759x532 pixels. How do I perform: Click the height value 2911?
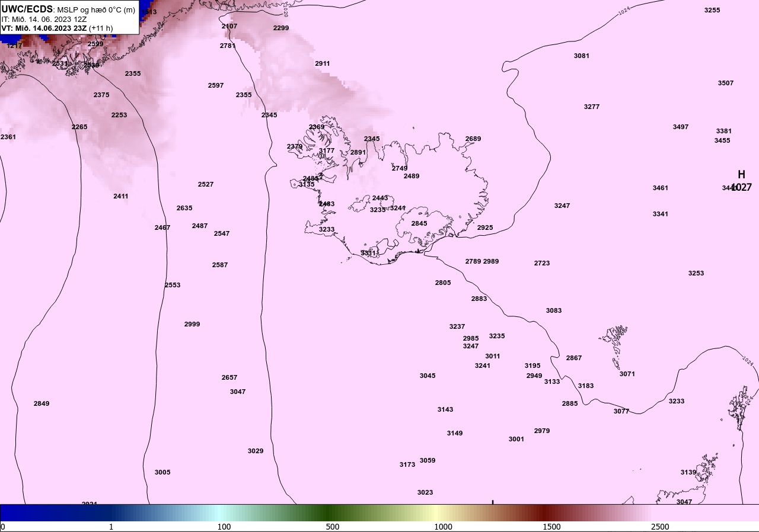click(323, 63)
